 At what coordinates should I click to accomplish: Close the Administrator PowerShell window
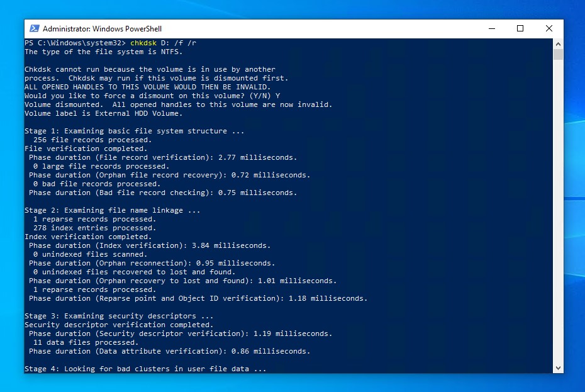(x=549, y=28)
